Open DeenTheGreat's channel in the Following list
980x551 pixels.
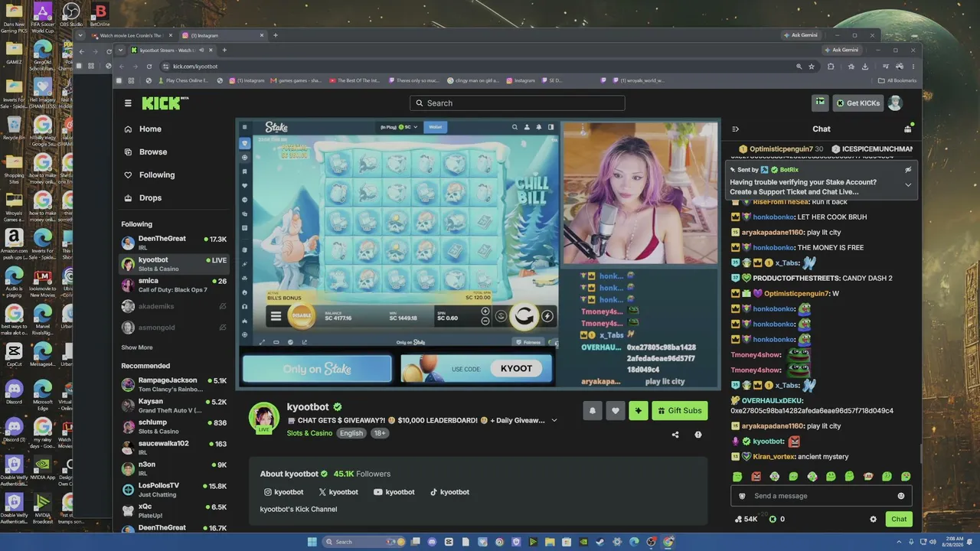pyautogui.click(x=174, y=243)
